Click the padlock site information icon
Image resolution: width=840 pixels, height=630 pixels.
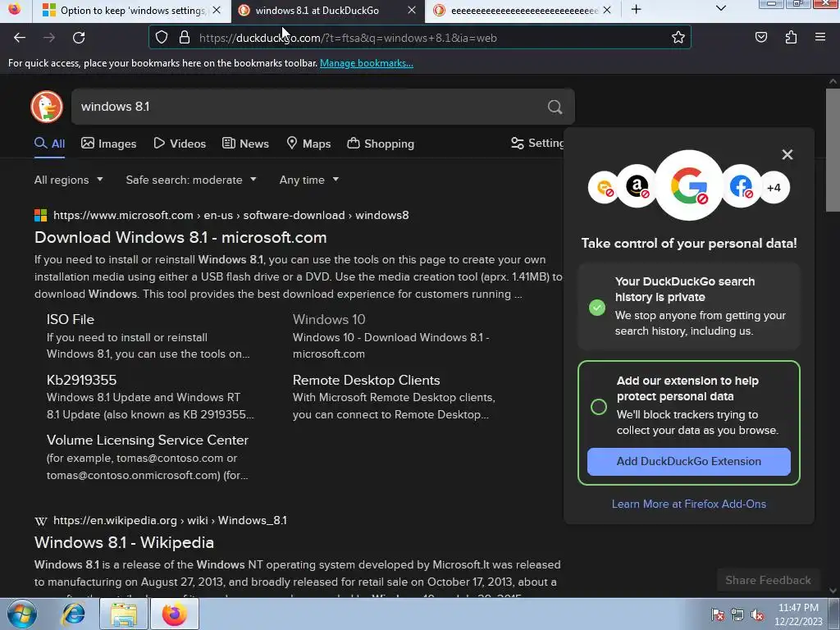(x=185, y=38)
